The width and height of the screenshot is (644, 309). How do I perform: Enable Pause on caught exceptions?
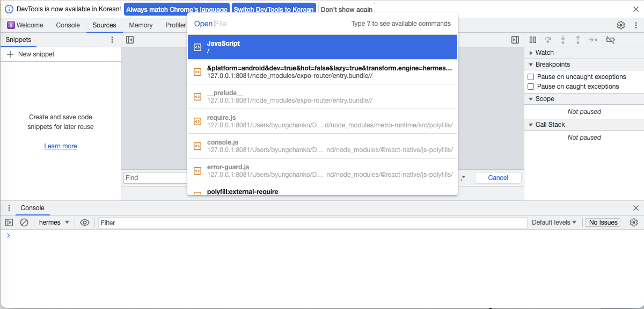click(531, 87)
